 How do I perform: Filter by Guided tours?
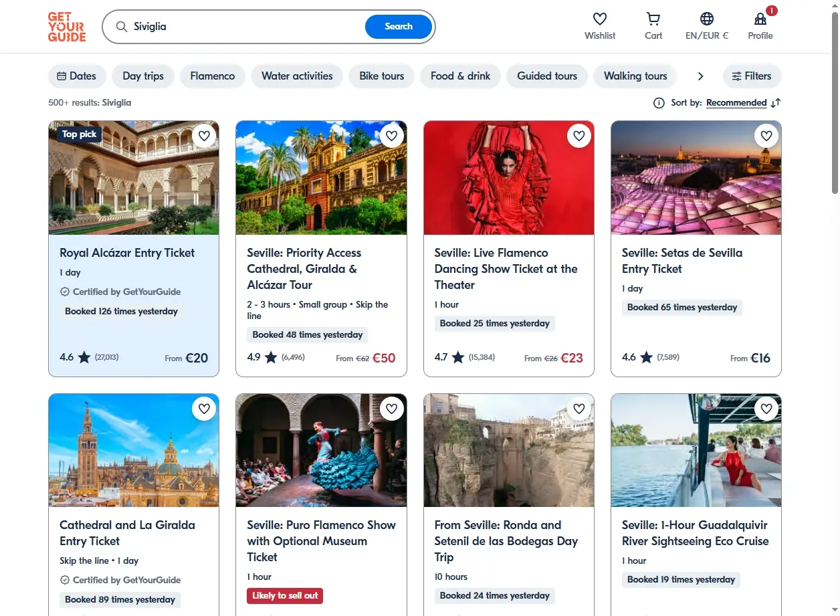[547, 76]
